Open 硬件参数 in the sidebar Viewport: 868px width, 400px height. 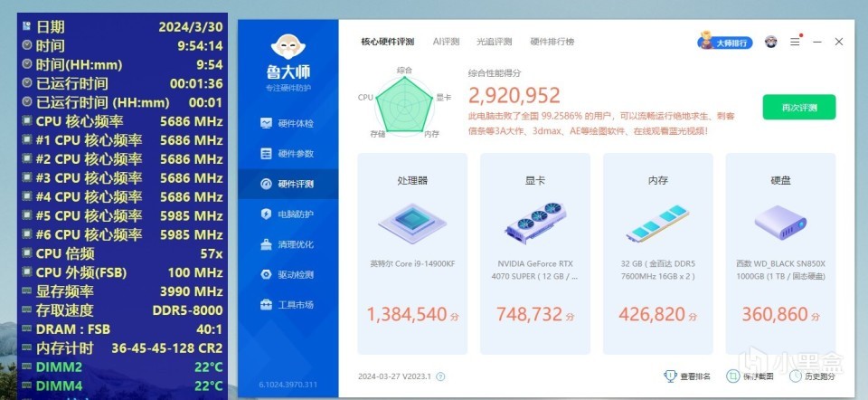[288, 154]
